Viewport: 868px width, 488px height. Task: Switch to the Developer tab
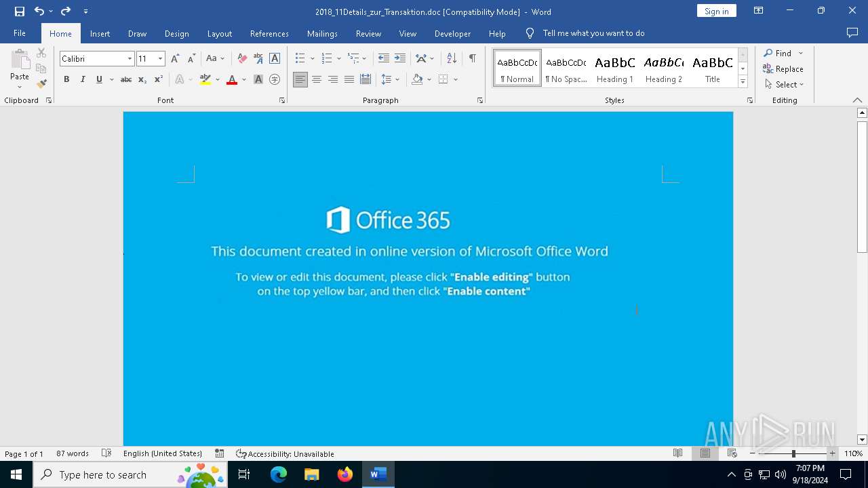click(452, 33)
